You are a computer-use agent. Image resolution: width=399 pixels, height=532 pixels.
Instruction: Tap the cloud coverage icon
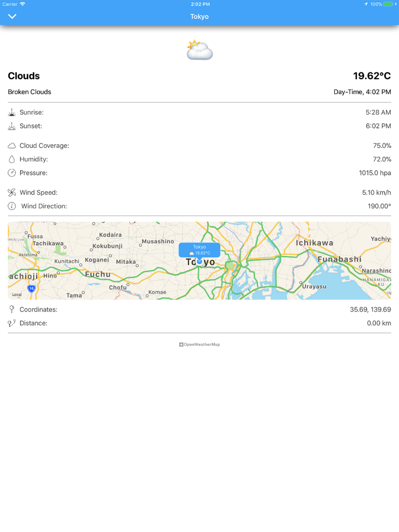coord(12,146)
